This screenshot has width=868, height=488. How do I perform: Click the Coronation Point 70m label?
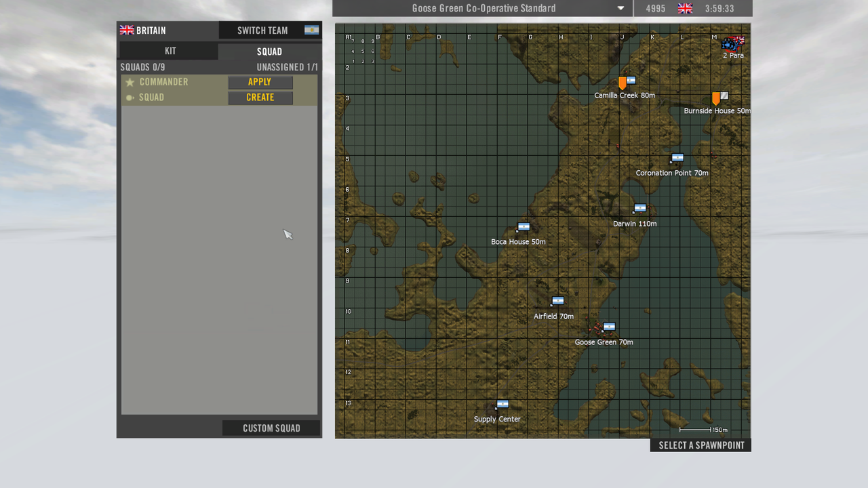coord(672,173)
